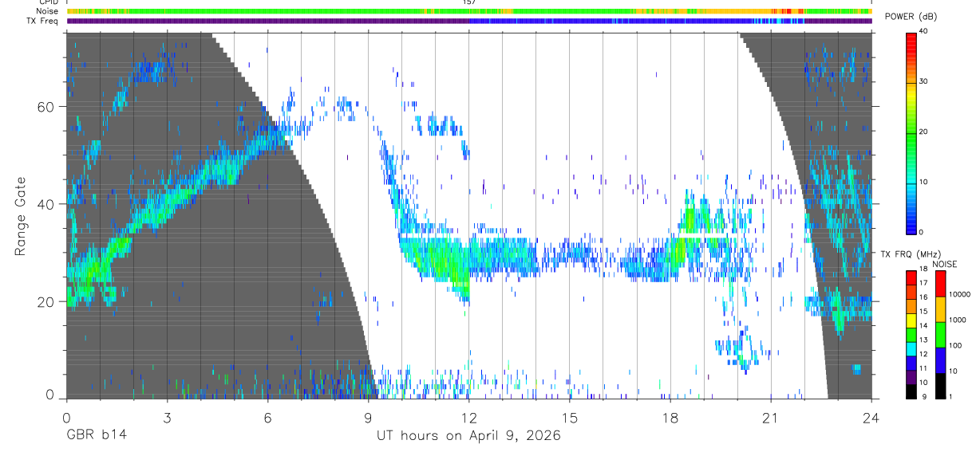Click the time axis tick label 3

167,417
